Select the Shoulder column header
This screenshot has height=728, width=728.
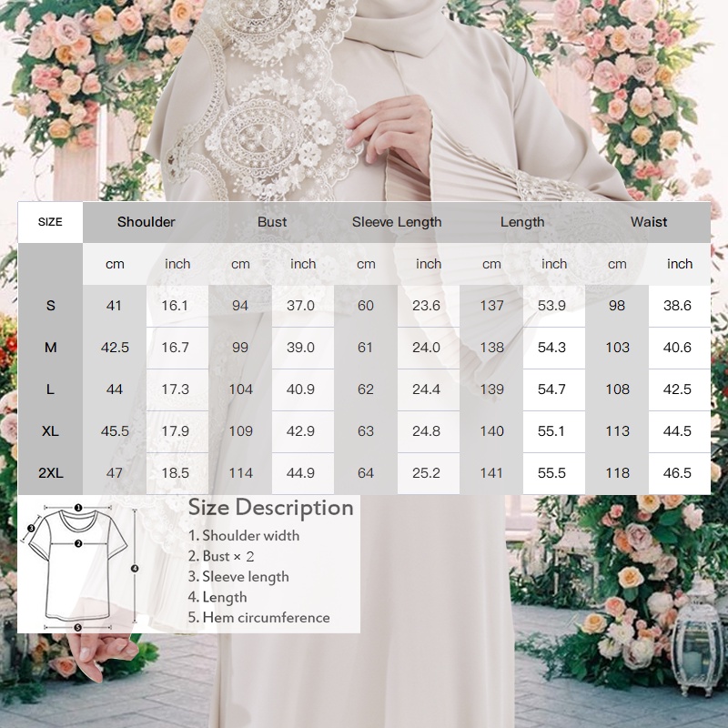coord(146,222)
